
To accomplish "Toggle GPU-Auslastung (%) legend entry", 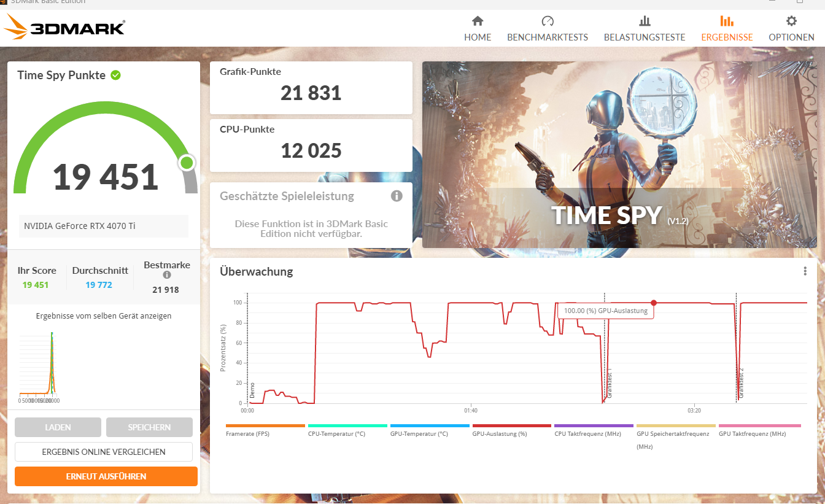I will pos(512,430).
